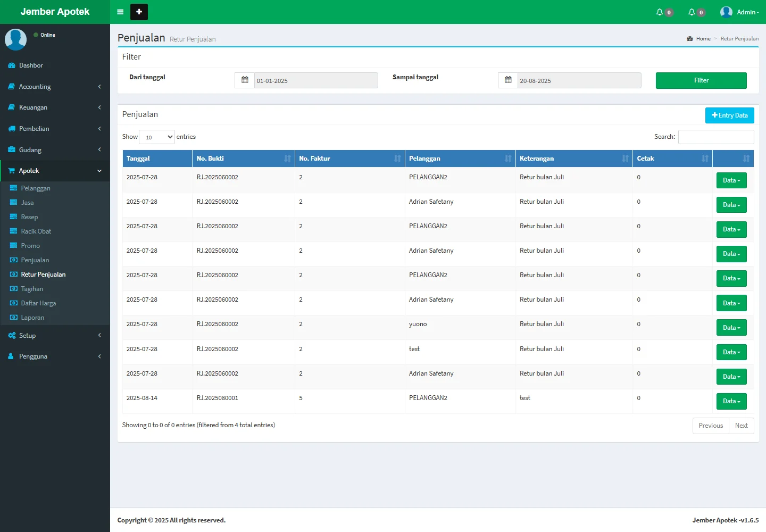
Task: Click the Sampai tanggal calendar icon
Action: (x=508, y=80)
